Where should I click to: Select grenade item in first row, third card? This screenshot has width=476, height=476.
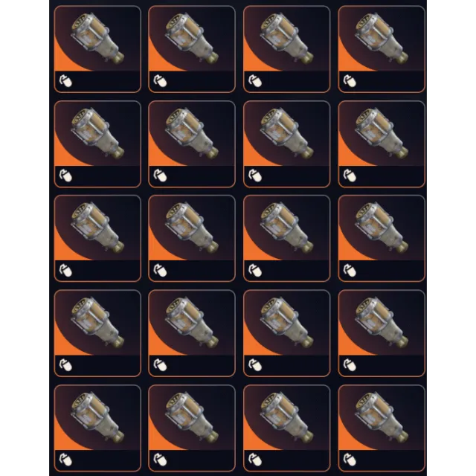(286, 38)
